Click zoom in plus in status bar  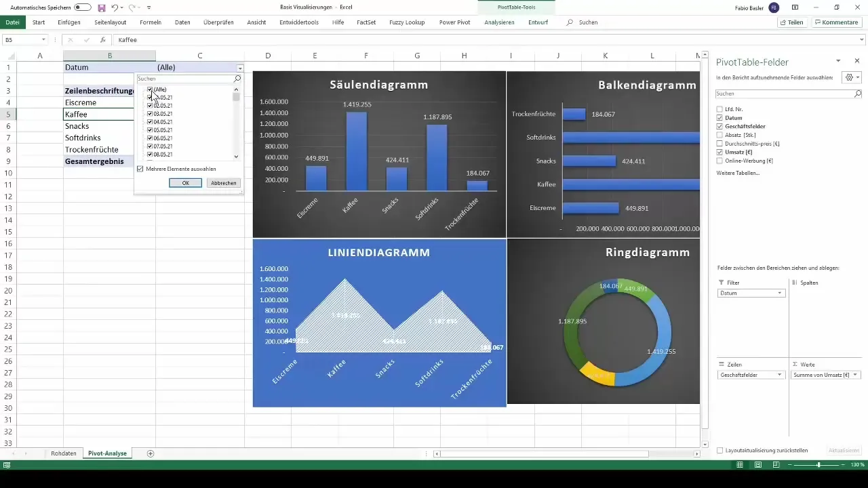pos(844,465)
